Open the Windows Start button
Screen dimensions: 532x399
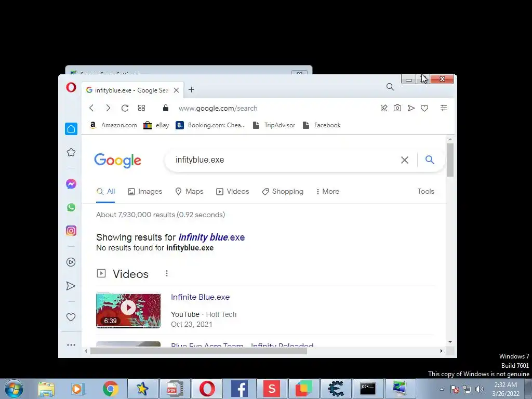click(x=14, y=389)
